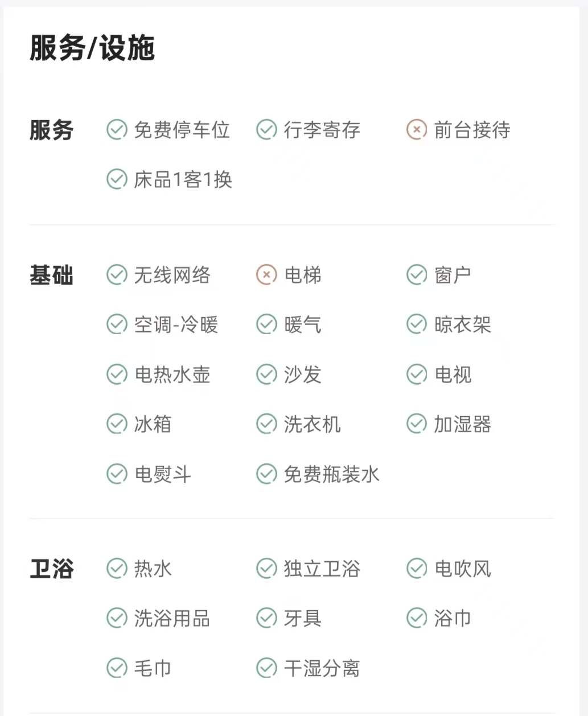
Task: Click the checkmark icon next to 无线网络
Action: (117, 275)
